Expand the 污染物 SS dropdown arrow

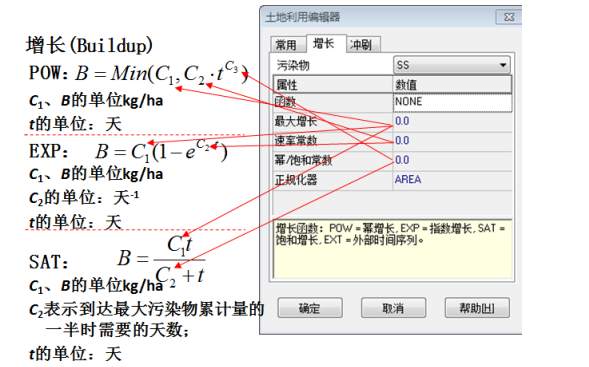[503, 65]
